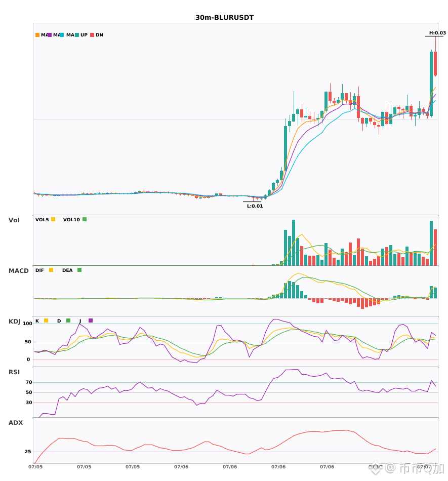
Task: Select the MACD panel label
Action: pos(18,271)
